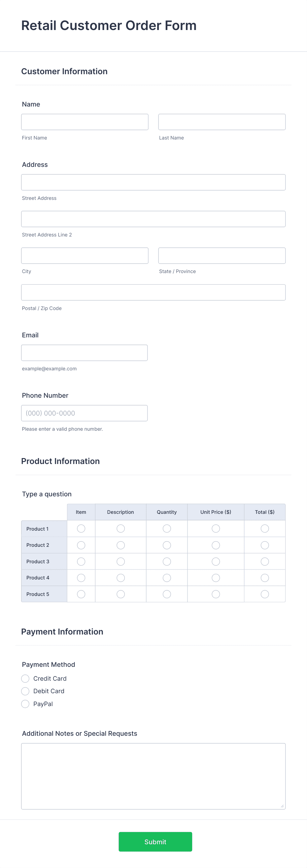307x868 pixels.
Task: Click the First Name input field
Action: pos(85,122)
